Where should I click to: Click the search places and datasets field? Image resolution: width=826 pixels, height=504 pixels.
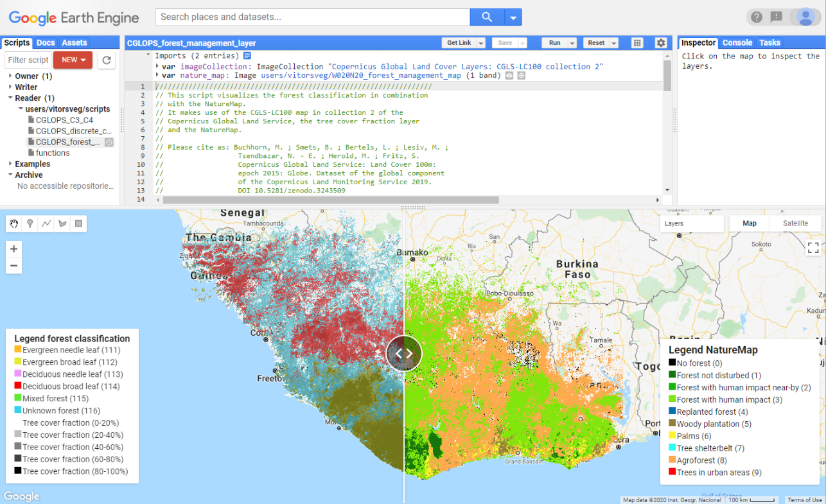coord(313,17)
